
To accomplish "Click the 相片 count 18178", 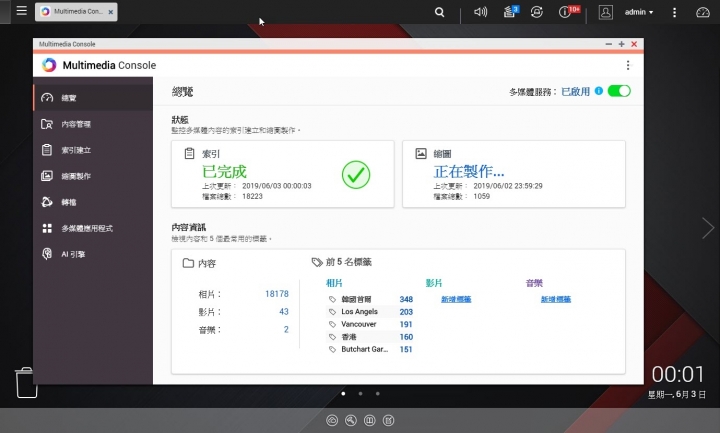I will (x=277, y=294).
